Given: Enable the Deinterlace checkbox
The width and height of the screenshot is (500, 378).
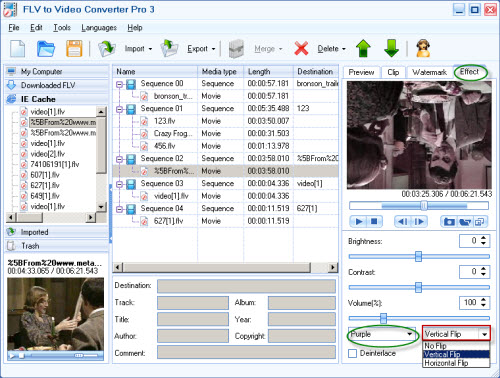Looking at the screenshot, I should tap(352, 354).
